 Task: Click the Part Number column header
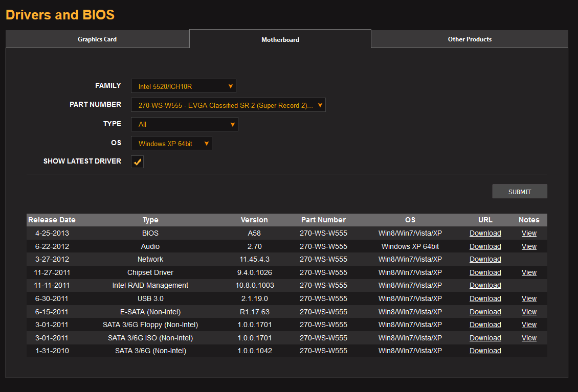coord(323,220)
